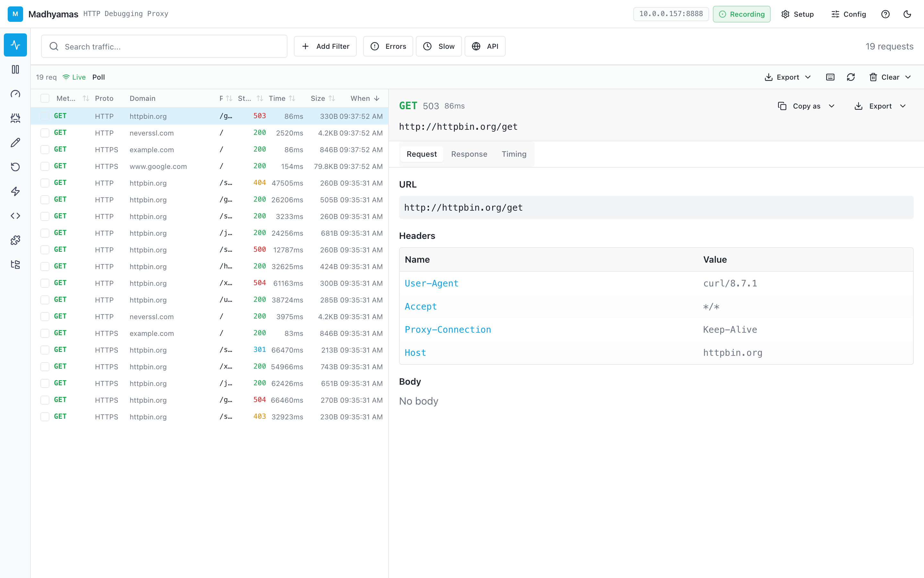Select the 79.8KB www.google.com row
This screenshot has width=924, height=578.
tap(210, 166)
